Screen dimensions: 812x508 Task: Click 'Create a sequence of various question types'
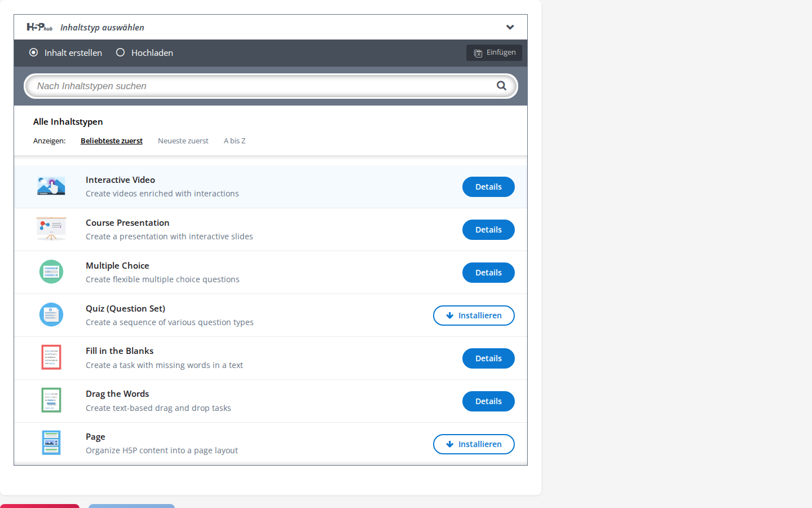click(170, 322)
